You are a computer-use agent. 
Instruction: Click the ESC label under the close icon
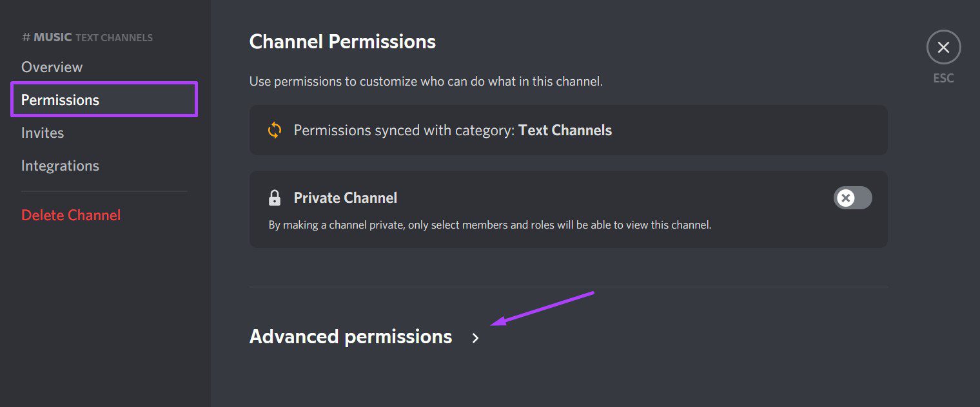(x=943, y=77)
